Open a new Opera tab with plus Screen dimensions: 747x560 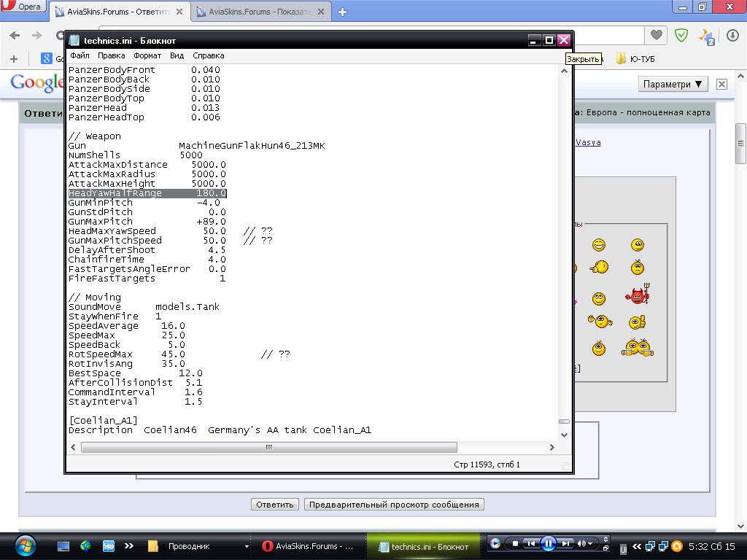(x=342, y=12)
